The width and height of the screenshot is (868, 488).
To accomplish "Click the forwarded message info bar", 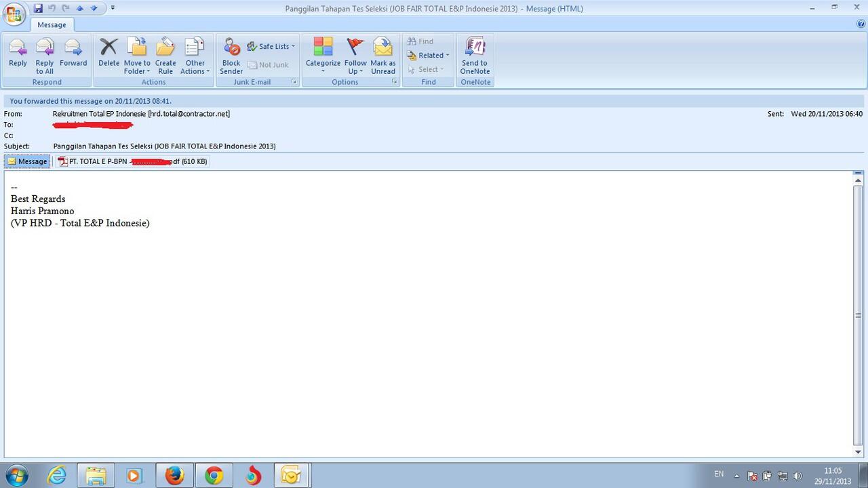I will click(x=434, y=101).
